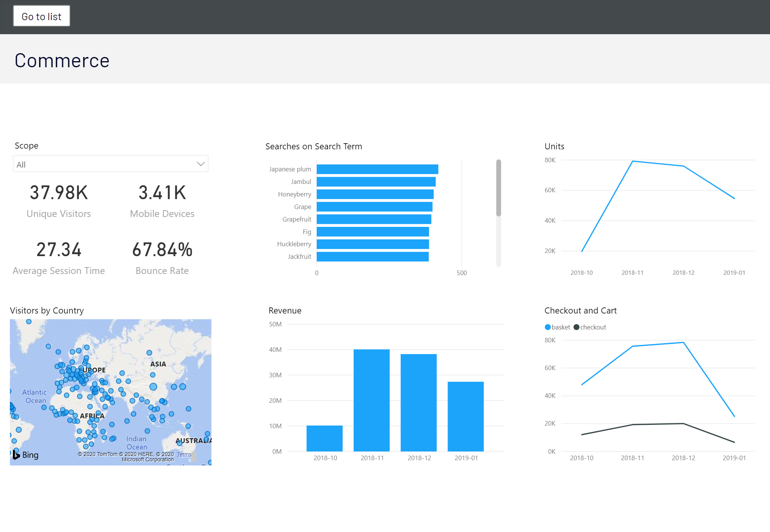Select the Bounce Rate card value

[x=162, y=250]
